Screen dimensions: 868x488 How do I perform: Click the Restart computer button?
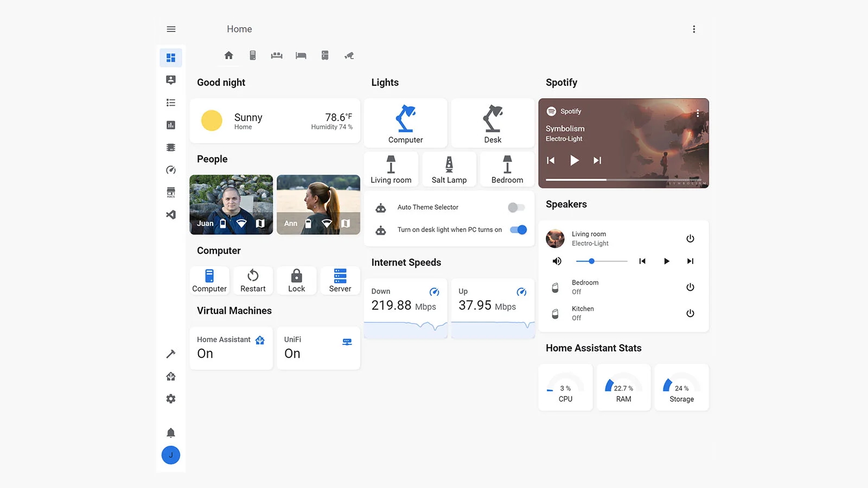pyautogui.click(x=253, y=280)
